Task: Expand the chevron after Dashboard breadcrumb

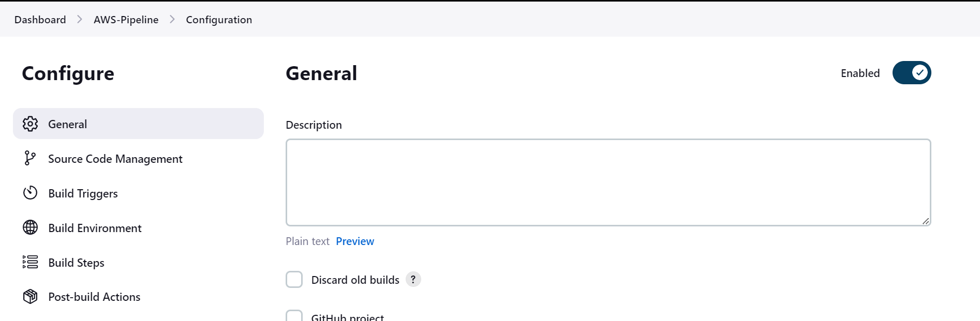Action: point(80,20)
